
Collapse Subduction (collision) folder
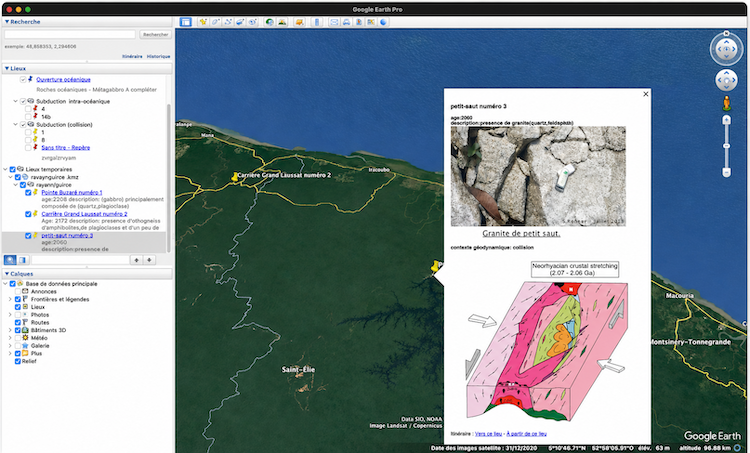15,124
